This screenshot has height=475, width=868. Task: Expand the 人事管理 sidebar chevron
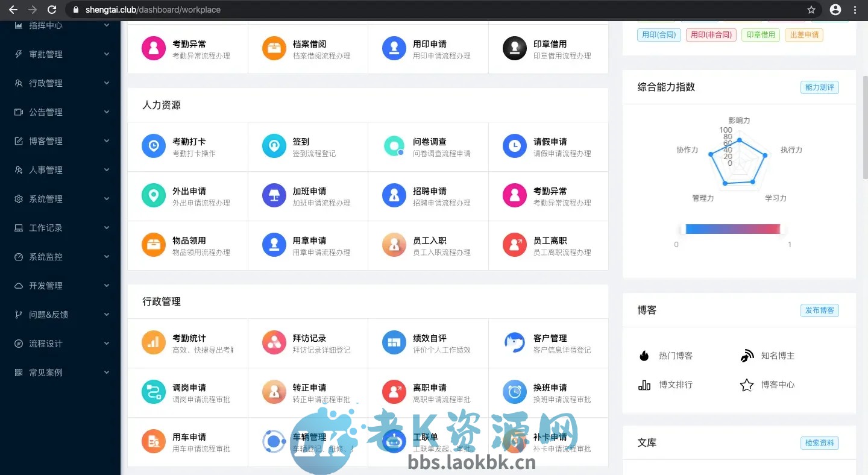pyautogui.click(x=107, y=170)
